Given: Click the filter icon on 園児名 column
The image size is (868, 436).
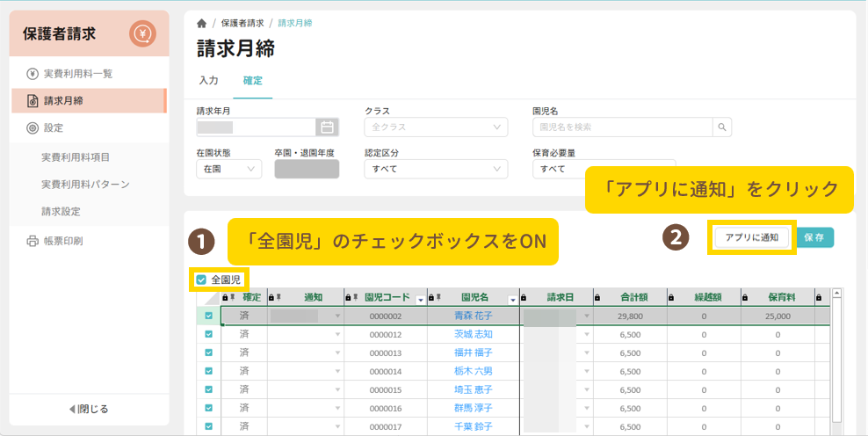Looking at the screenshot, I should tap(513, 299).
